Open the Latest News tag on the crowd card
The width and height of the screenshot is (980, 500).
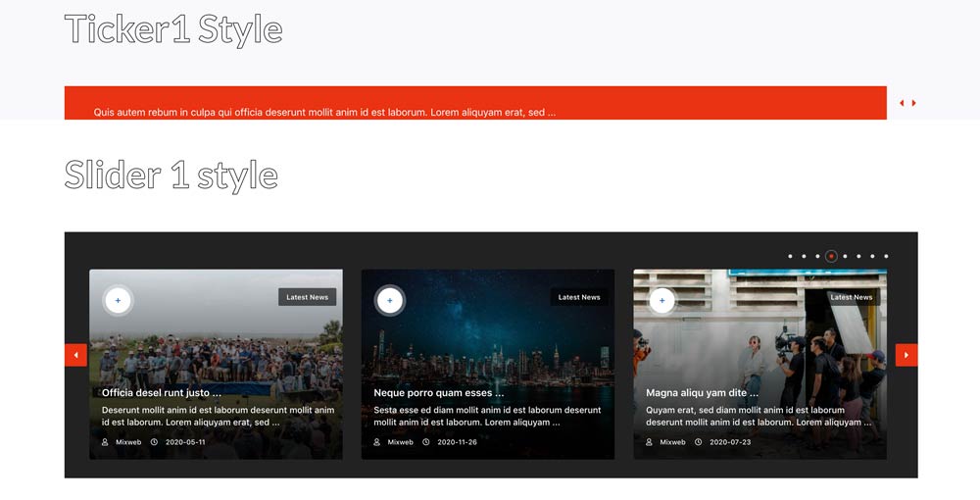click(x=307, y=297)
